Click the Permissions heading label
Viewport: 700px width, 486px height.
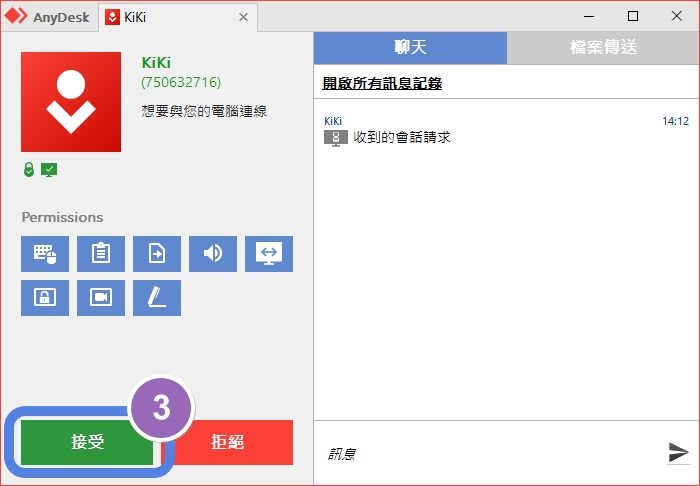pos(62,217)
